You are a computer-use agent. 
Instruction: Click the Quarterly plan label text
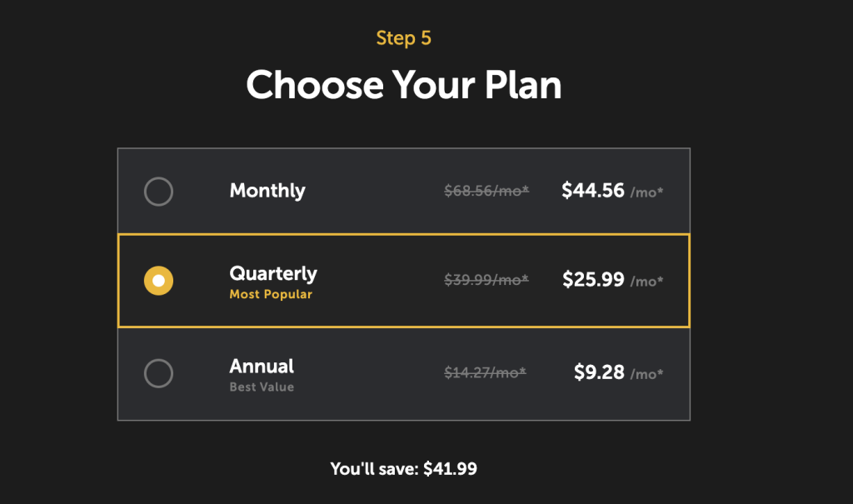click(273, 273)
